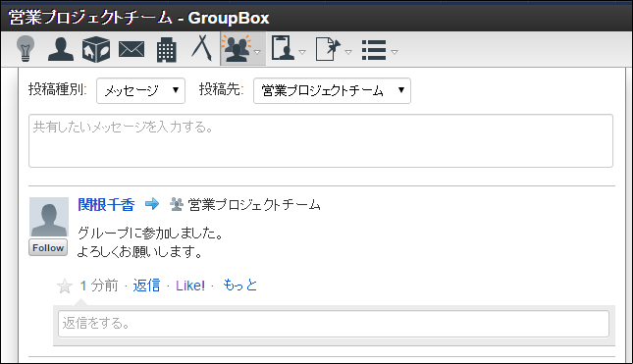Select the compass drafting tool icon
633x364 pixels.
click(202, 48)
